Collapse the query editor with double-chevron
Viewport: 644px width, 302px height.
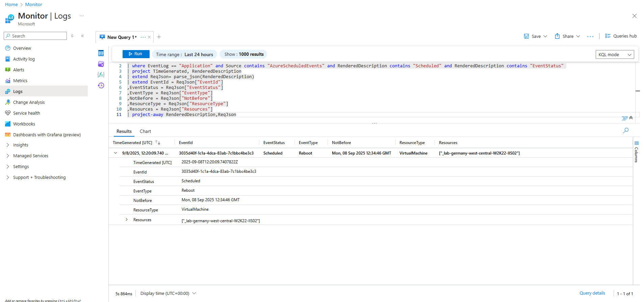click(x=631, y=118)
